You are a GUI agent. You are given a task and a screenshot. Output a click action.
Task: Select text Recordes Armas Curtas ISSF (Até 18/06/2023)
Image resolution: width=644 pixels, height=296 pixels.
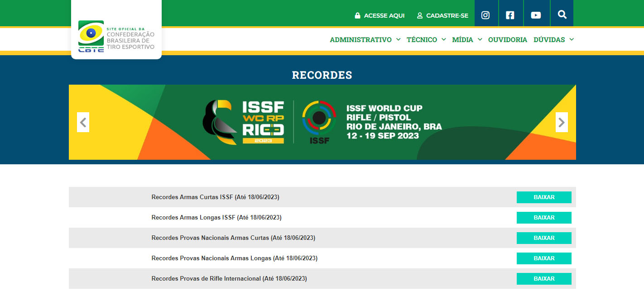pyautogui.click(x=215, y=197)
